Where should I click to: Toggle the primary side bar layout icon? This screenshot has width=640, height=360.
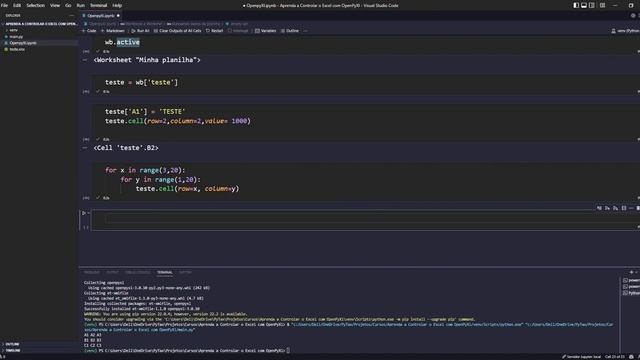[576, 5]
